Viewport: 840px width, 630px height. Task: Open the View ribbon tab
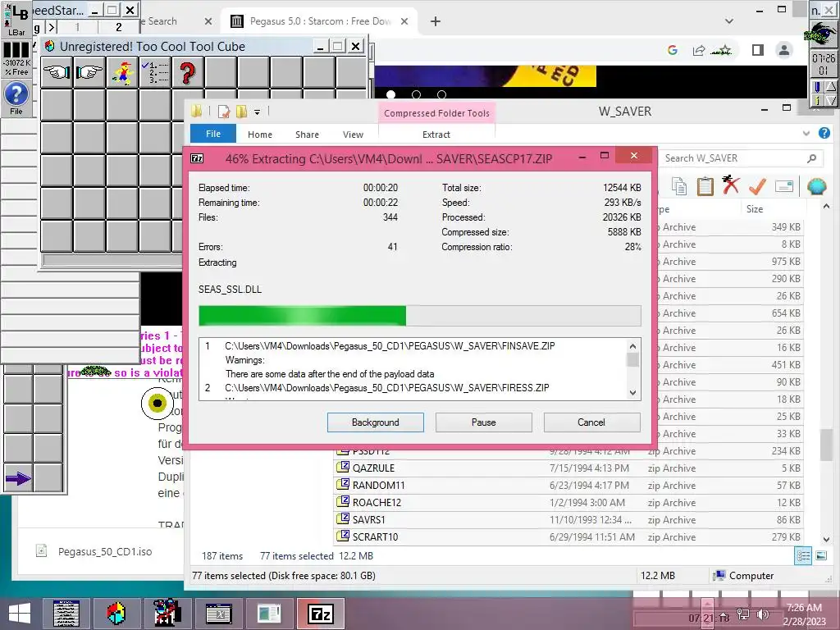click(x=353, y=135)
